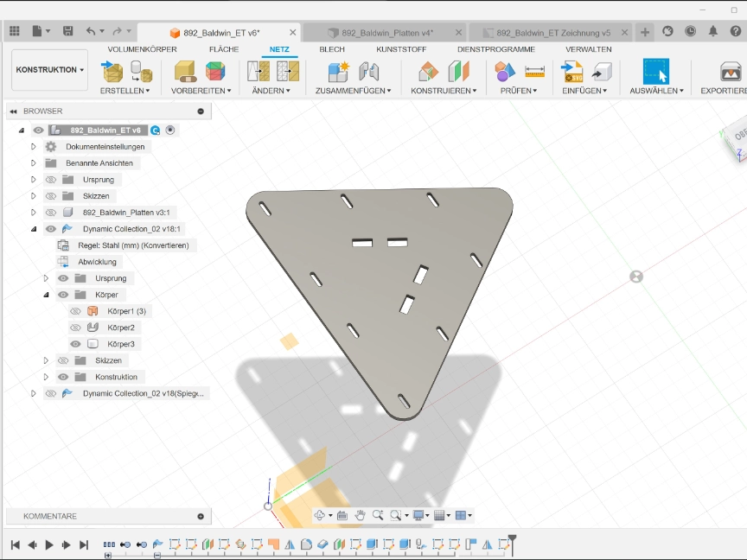Switch to BLECH tab

coord(332,49)
